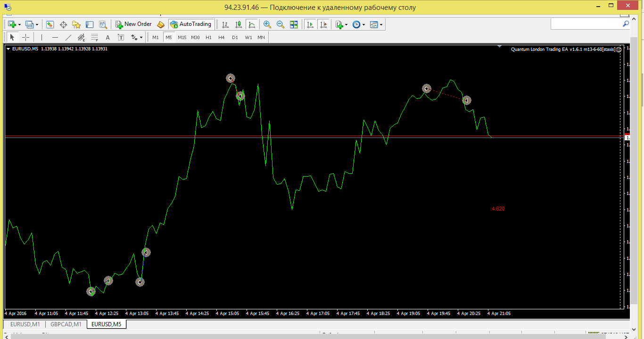Select the red horizontal price line
This screenshot has height=339, width=644.
click(314, 136)
